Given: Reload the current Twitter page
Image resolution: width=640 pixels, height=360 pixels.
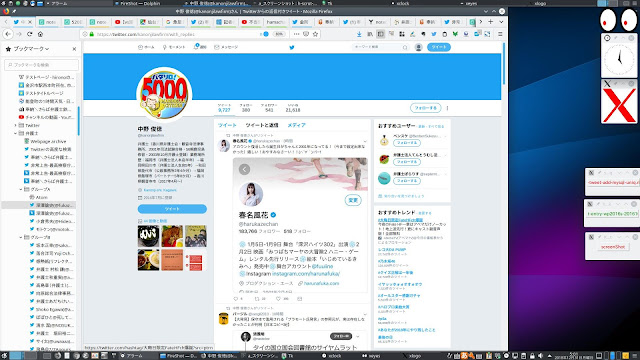Looking at the screenshot, I should pyautogui.click(x=30, y=34).
